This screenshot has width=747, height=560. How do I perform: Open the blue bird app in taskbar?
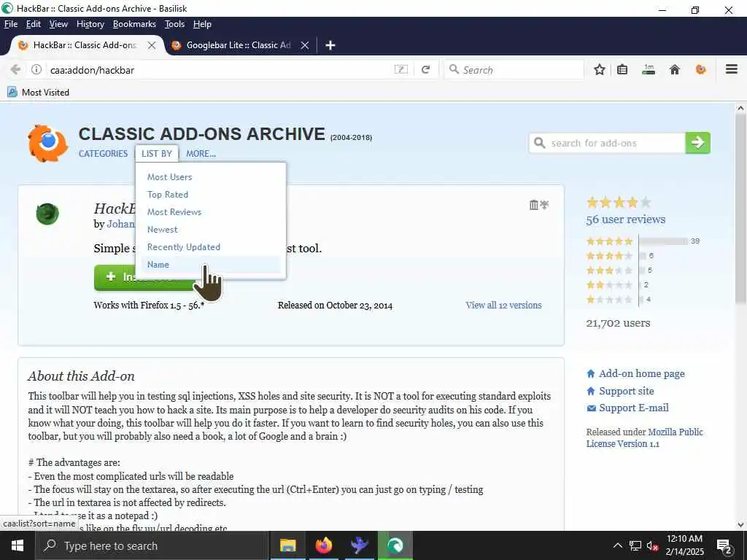pos(359,545)
